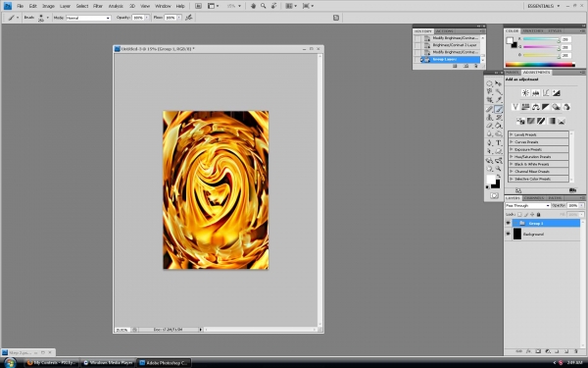The width and height of the screenshot is (588, 368).
Task: Click the color spectrum ramp in Color panel
Action: (540, 65)
